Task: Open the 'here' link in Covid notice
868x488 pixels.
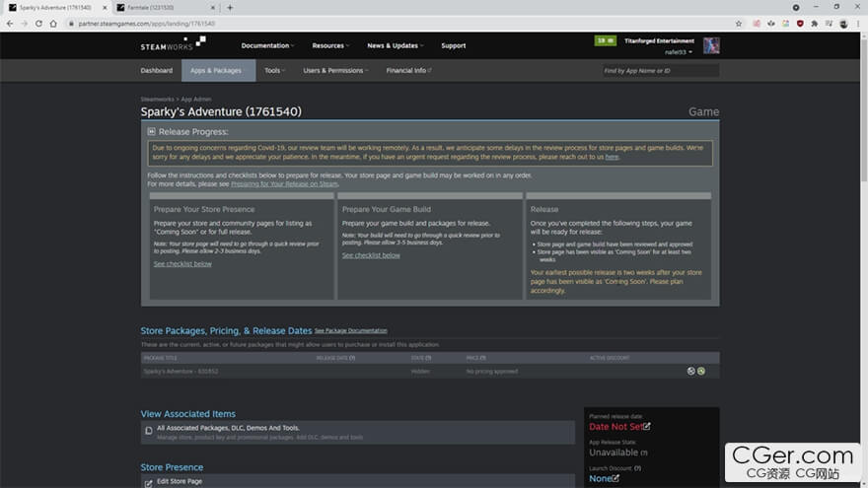Action: pos(612,157)
